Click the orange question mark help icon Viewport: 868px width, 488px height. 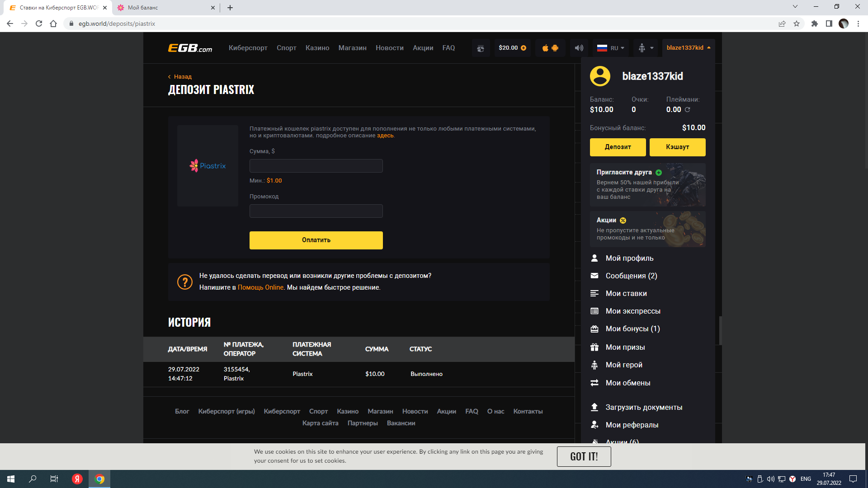184,282
